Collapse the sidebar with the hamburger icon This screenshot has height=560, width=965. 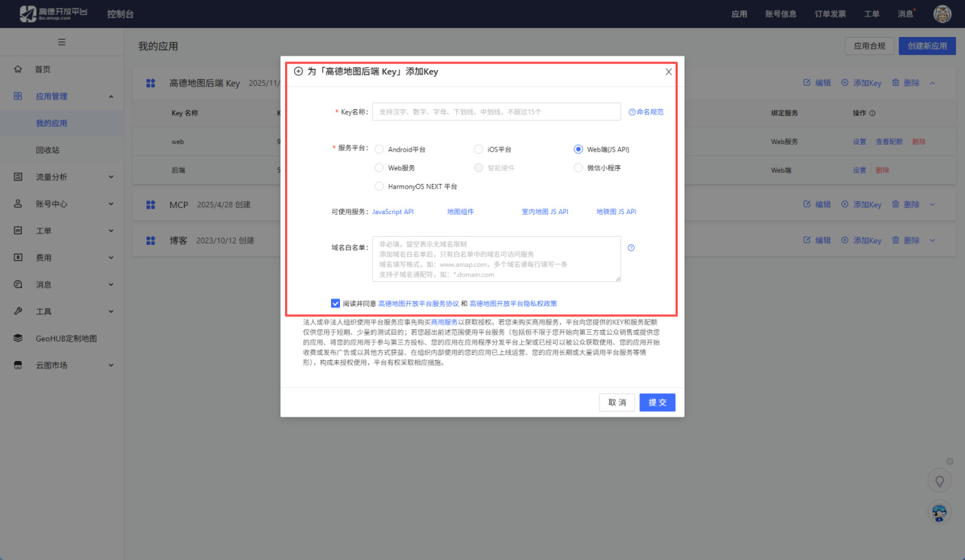(62, 42)
